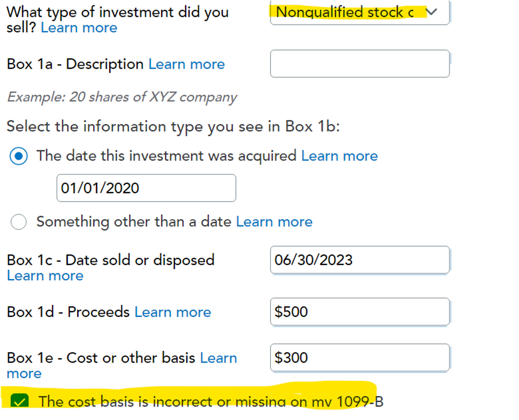
Task: Click Learn more beside investment type question
Action: pos(79,28)
